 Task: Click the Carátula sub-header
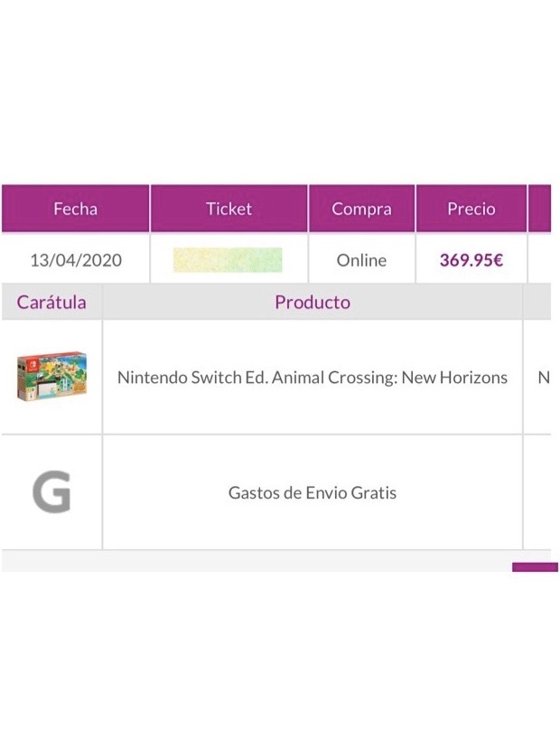51,302
